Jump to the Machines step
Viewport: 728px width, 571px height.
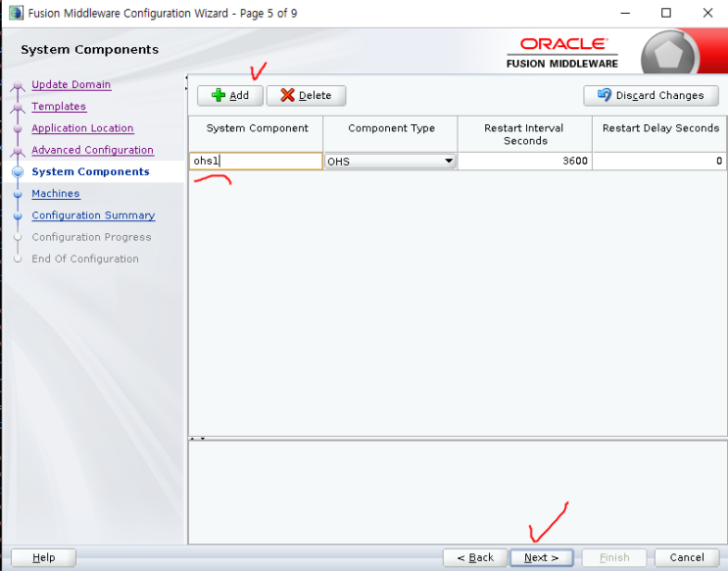click(x=56, y=194)
